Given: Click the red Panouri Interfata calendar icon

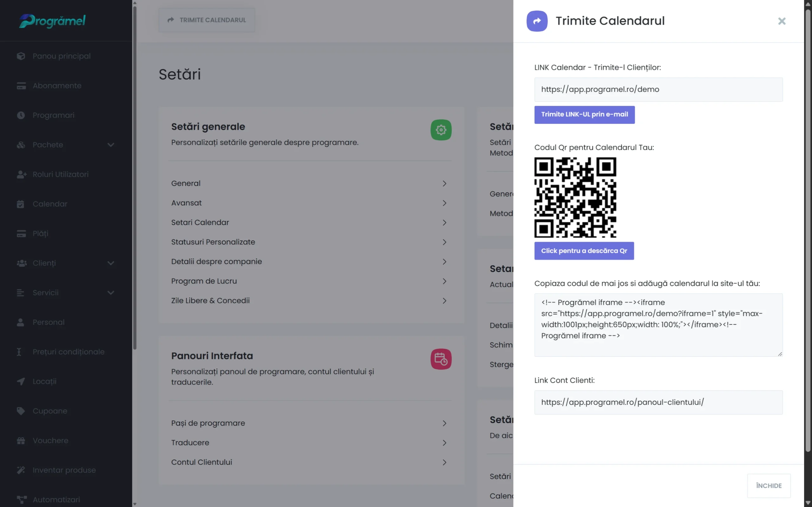Looking at the screenshot, I should coord(441,359).
